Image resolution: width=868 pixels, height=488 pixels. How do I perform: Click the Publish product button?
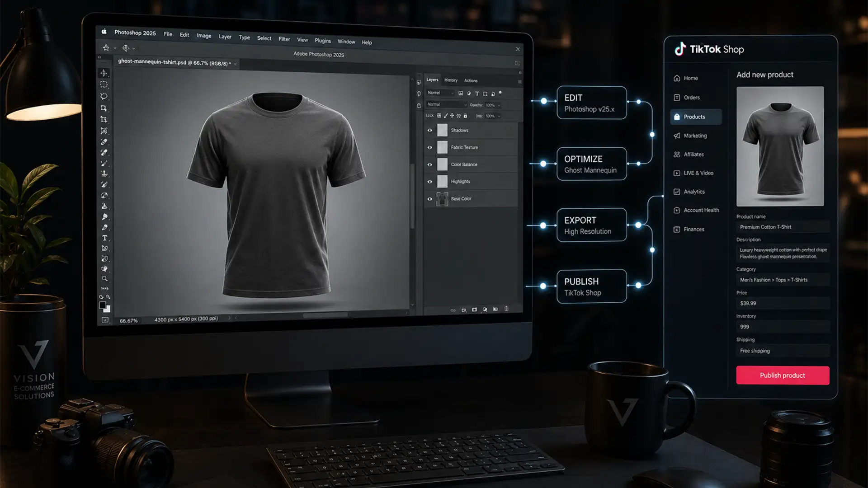783,375
